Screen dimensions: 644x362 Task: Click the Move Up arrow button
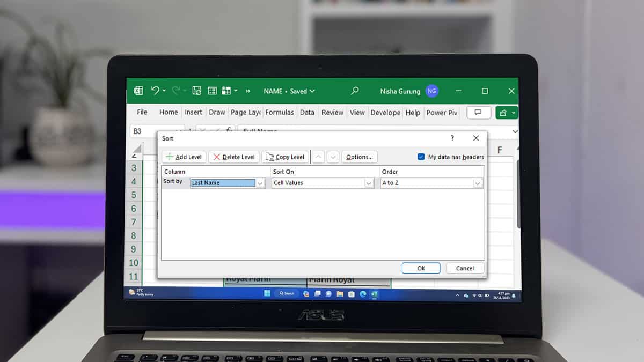tap(319, 157)
